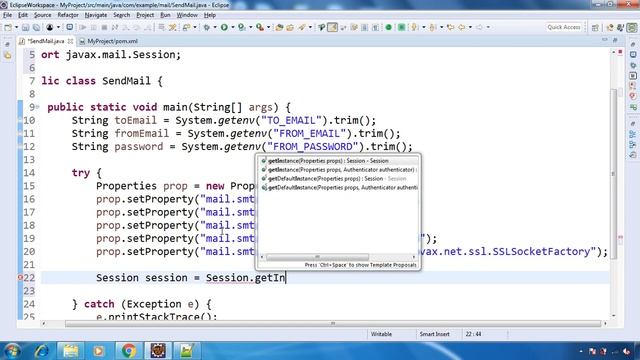Image resolution: width=640 pixels, height=360 pixels.
Task: Switch to the SendMail.java editor tab
Action: tap(46, 41)
